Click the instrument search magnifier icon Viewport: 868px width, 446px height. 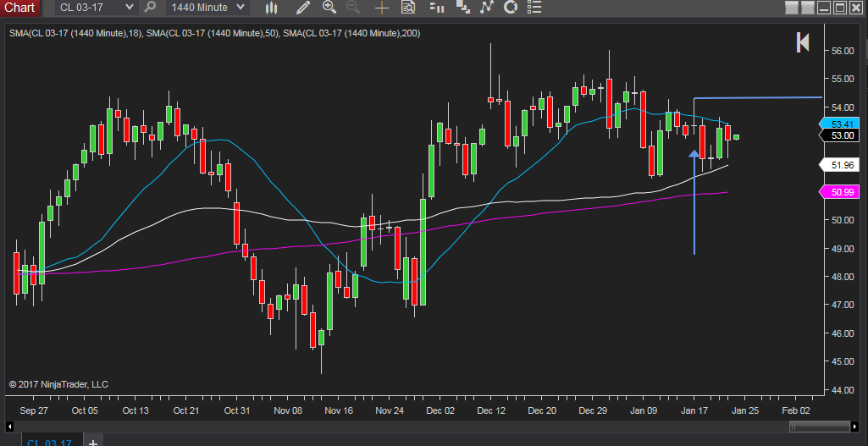149,8
